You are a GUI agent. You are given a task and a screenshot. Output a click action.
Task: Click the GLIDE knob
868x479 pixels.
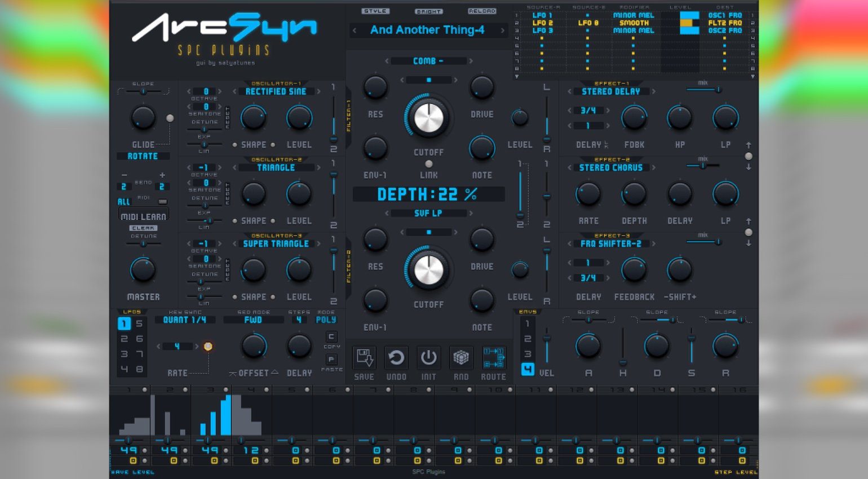[143, 118]
